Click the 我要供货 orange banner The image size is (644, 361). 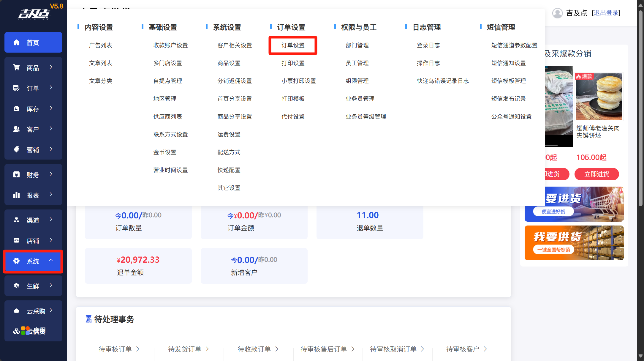click(x=574, y=243)
